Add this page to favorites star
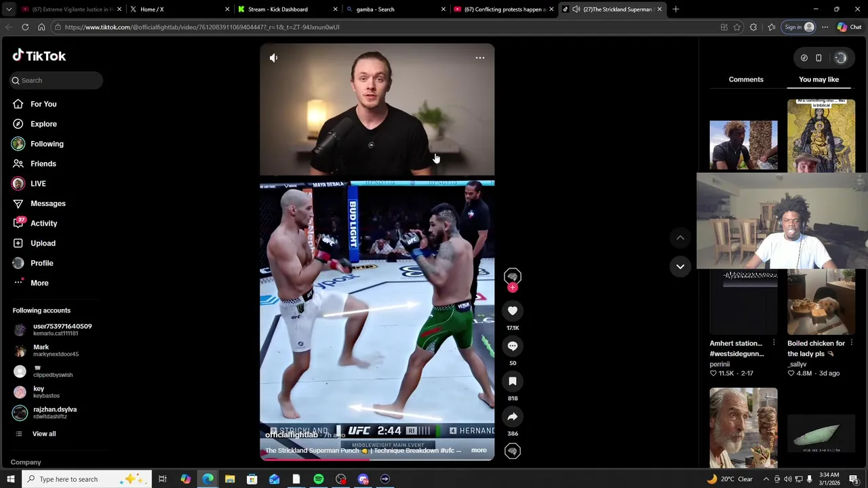Viewport: 868px width, 488px height. pos(737,27)
